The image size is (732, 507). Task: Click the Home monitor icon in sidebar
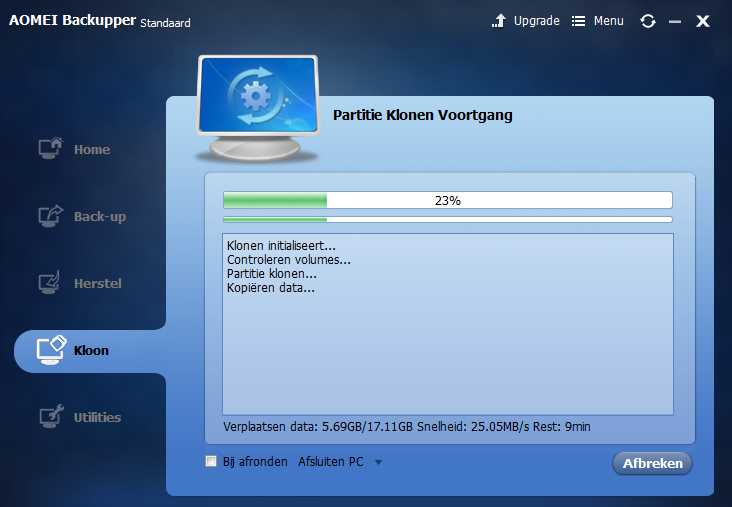[x=50, y=148]
